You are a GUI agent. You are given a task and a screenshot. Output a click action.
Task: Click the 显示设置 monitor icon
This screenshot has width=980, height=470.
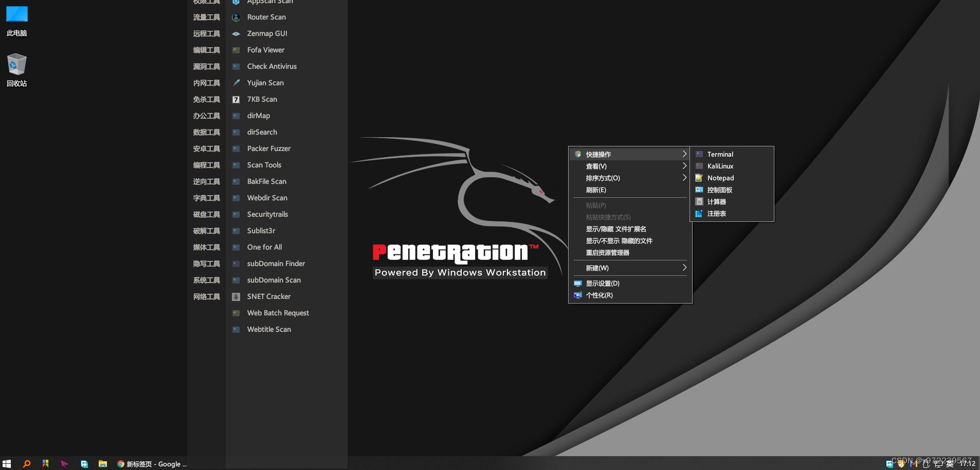click(x=578, y=284)
